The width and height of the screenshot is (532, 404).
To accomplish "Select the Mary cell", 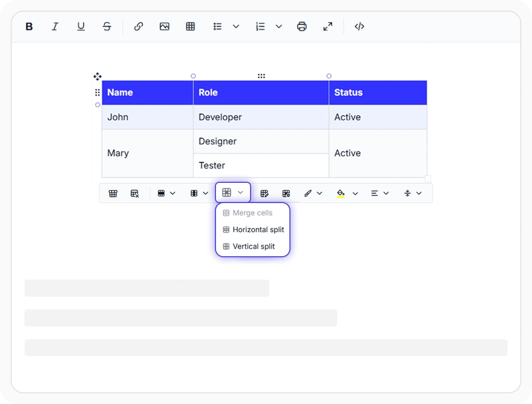I will [147, 153].
